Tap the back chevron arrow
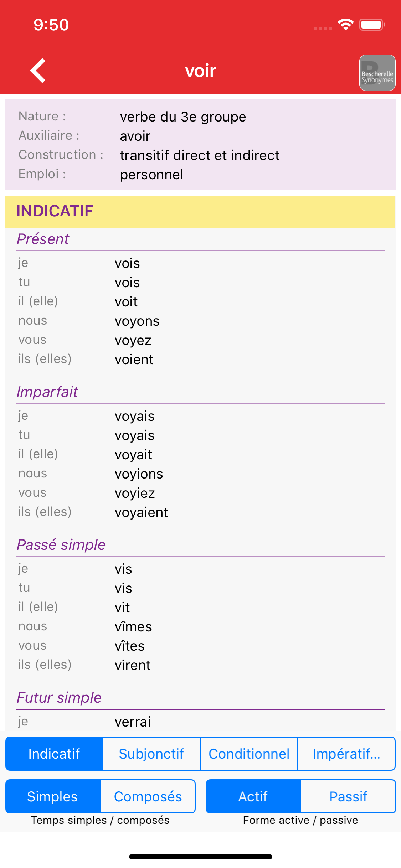Viewport: 401px width, 868px height. click(38, 70)
